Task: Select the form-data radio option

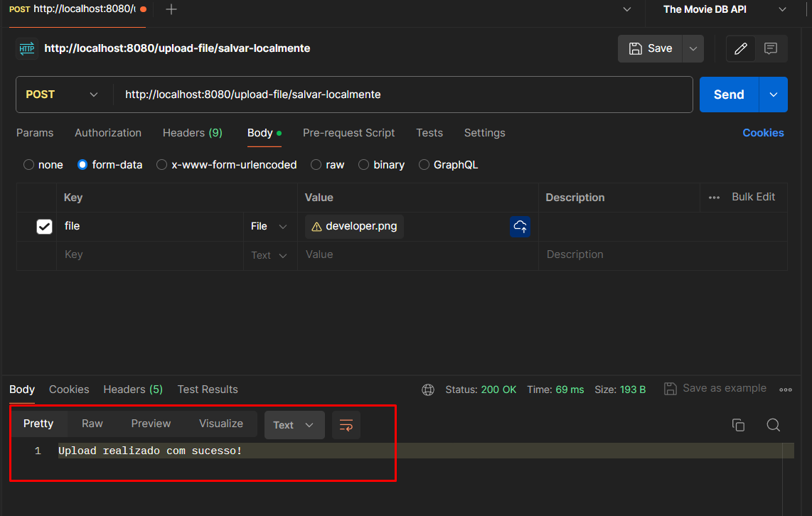Action: [x=82, y=165]
